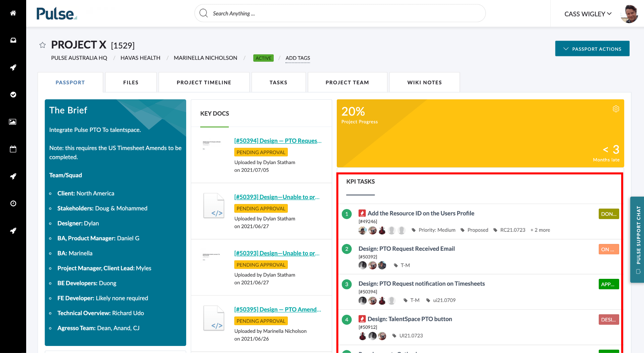This screenshot has height=353, width=644.
Task: Click the bottom rocket icon in sidebar
Action: [x=13, y=231]
